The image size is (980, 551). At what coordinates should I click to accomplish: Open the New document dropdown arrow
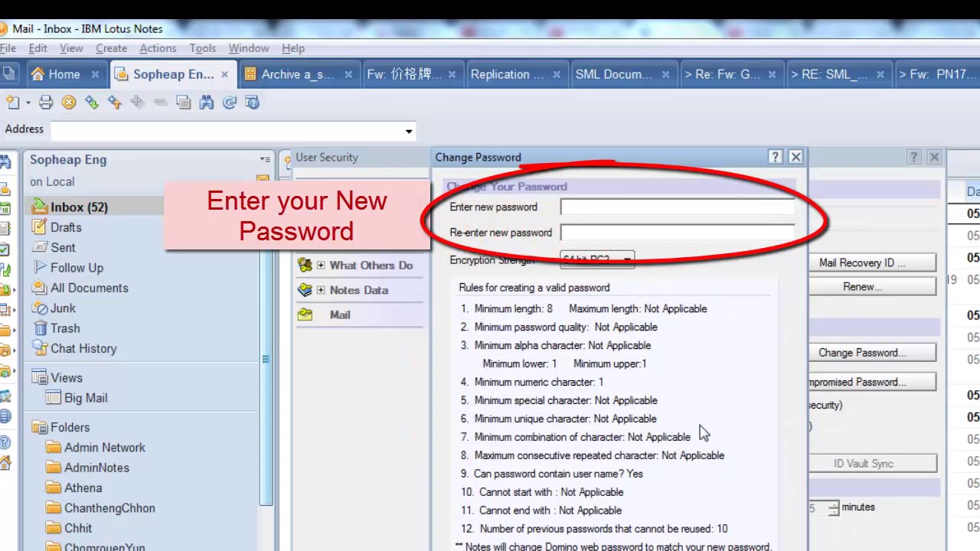28,103
